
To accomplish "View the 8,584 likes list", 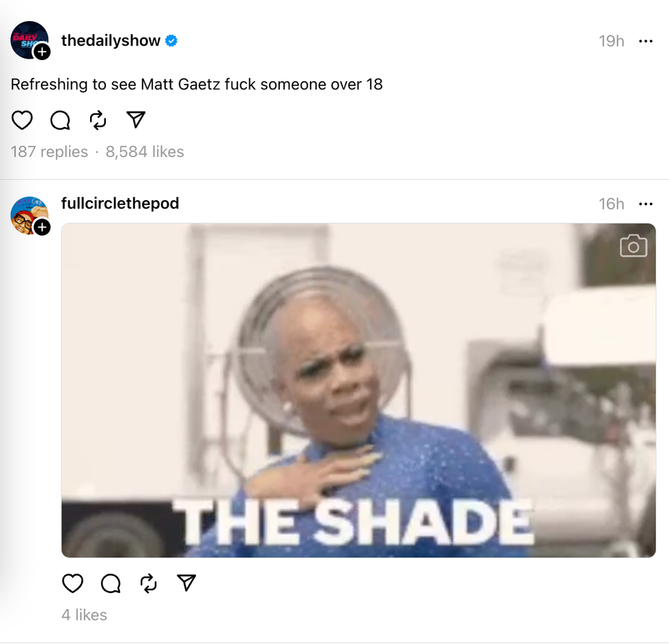I will [145, 152].
